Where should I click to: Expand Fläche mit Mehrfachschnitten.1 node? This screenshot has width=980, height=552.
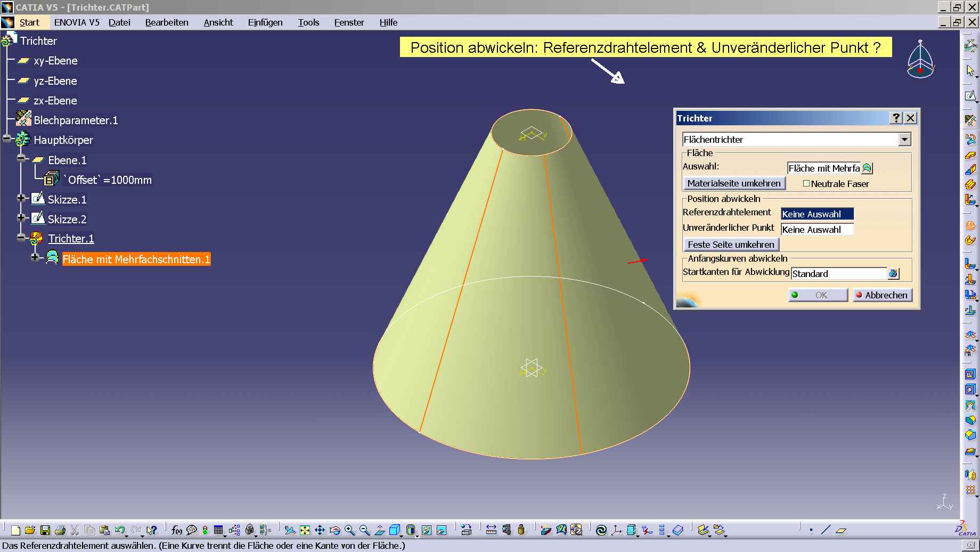coord(35,257)
